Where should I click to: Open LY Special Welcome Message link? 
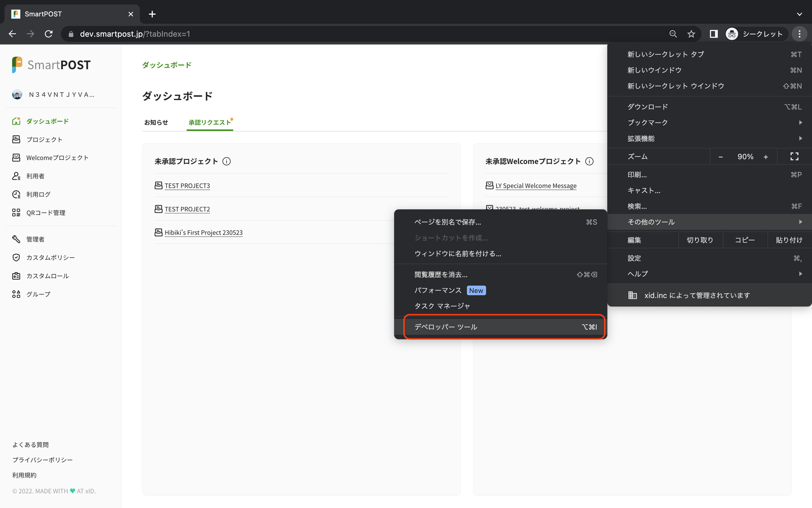coord(536,186)
